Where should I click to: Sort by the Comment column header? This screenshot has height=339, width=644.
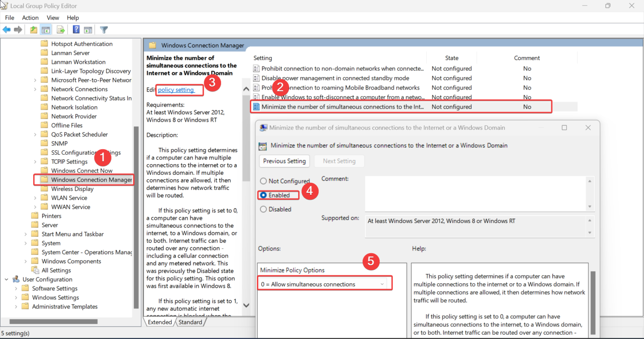(x=527, y=58)
